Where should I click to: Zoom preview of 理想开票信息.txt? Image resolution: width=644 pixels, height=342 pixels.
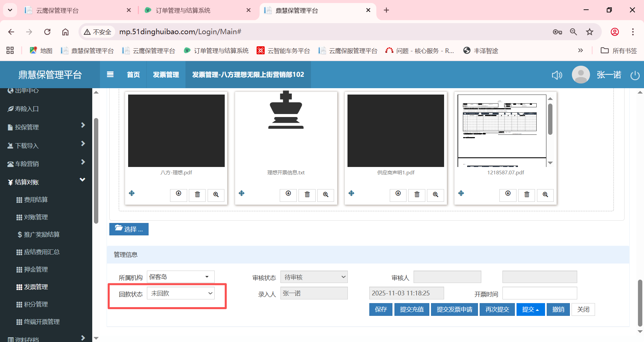pos(326,195)
